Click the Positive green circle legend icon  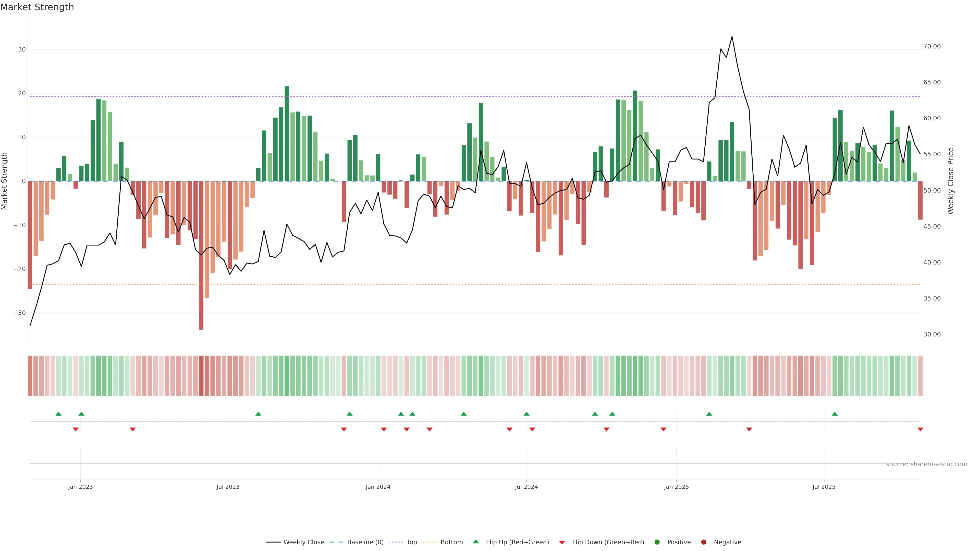pyautogui.click(x=657, y=542)
